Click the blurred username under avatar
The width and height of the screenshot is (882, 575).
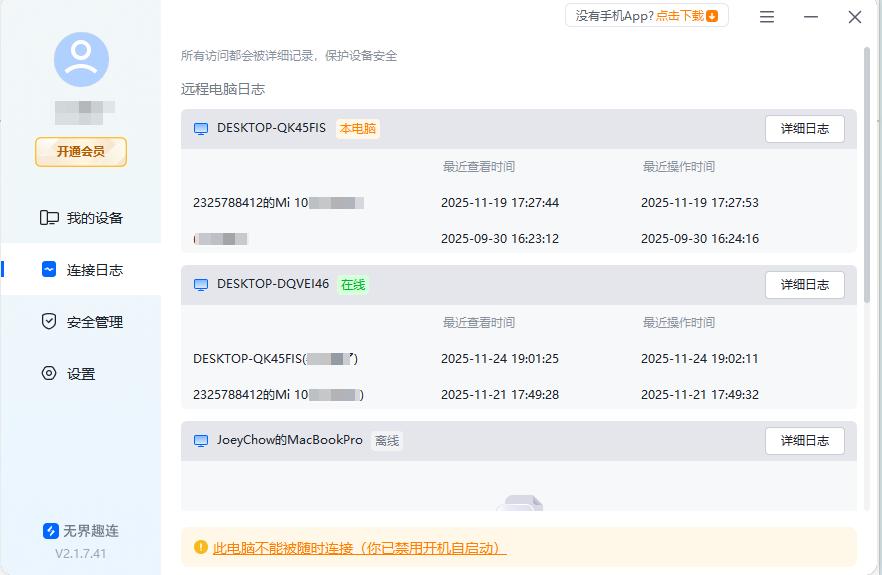point(85,113)
